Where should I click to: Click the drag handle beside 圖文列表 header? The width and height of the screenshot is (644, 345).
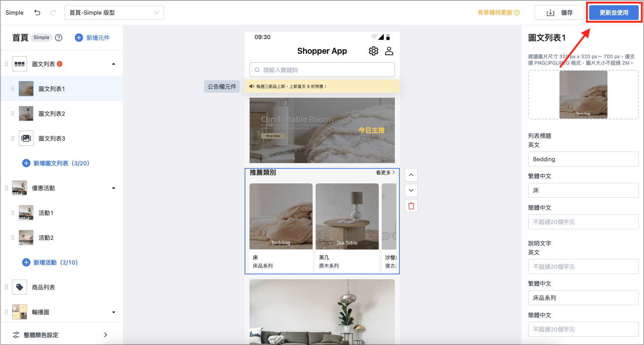(x=6, y=64)
